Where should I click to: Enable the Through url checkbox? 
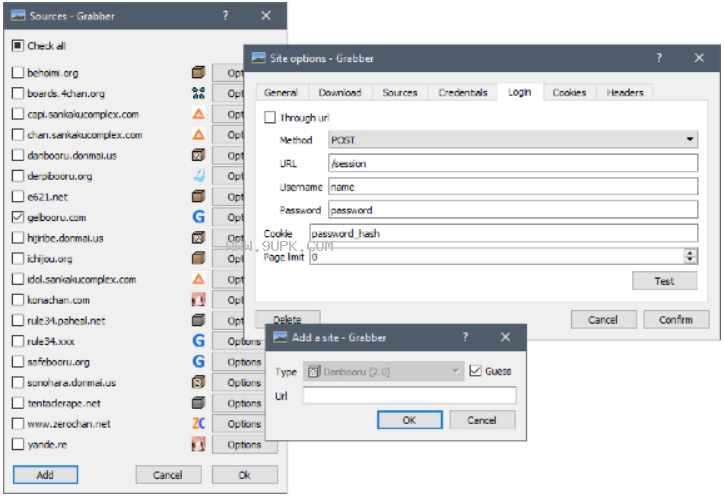click(x=270, y=117)
